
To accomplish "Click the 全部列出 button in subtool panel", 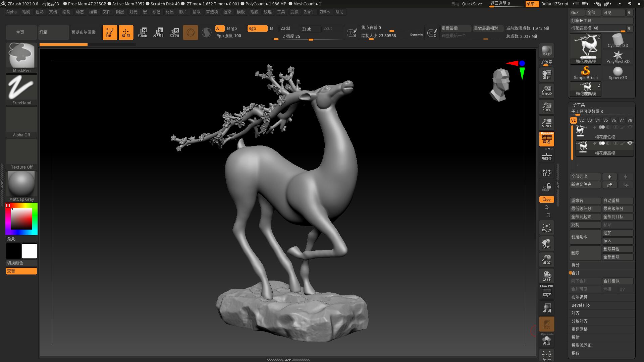I will (x=585, y=176).
